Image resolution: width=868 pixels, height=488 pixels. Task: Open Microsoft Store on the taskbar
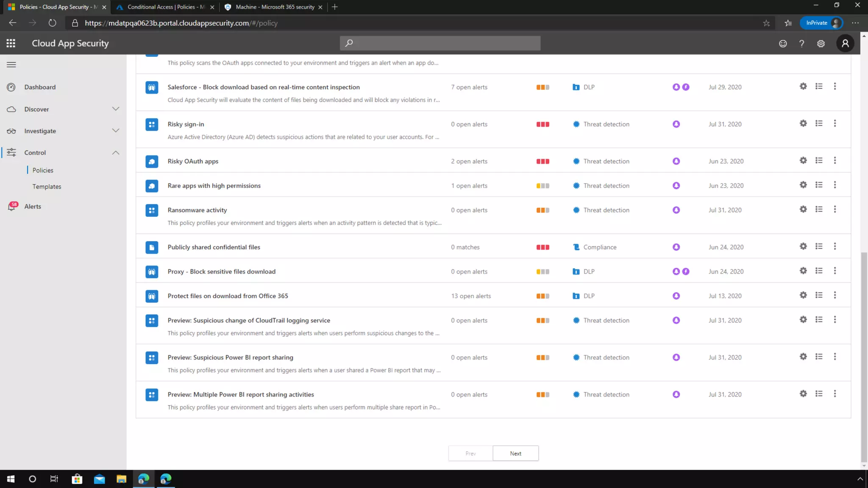coord(77,479)
